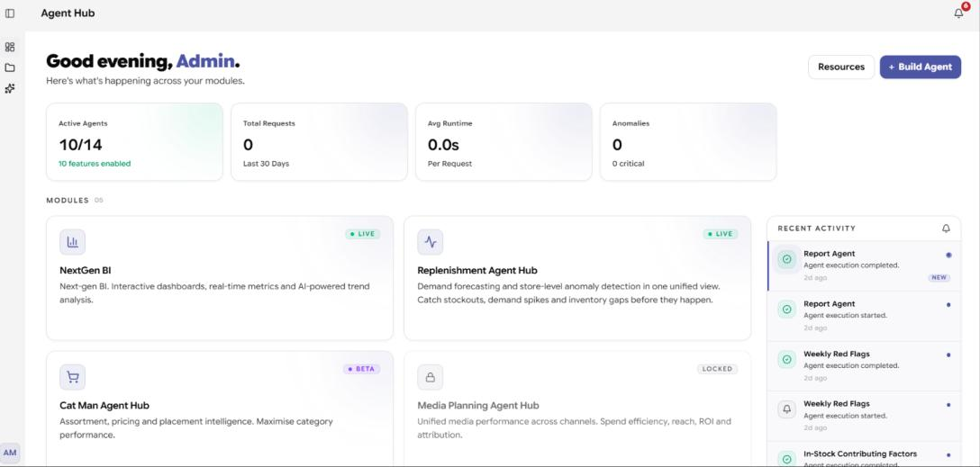Click the Media Planning lock icon
Viewport: 980px width, 467px height.
(x=430, y=377)
